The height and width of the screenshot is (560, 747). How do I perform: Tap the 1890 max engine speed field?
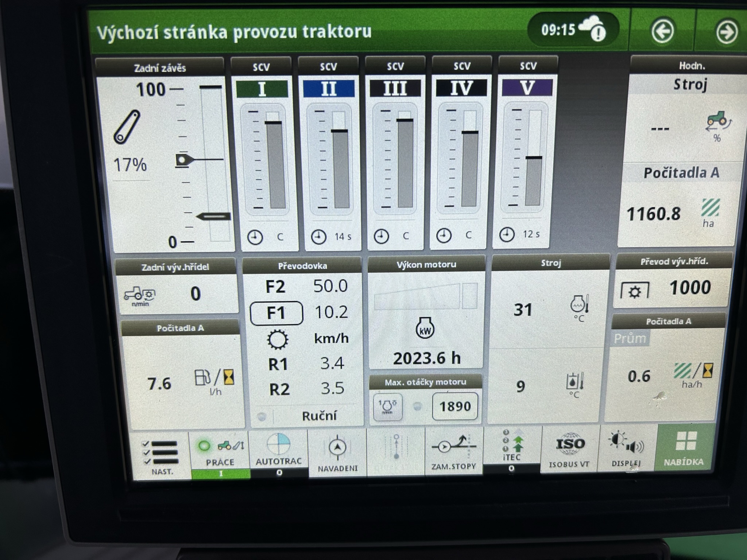455,406
